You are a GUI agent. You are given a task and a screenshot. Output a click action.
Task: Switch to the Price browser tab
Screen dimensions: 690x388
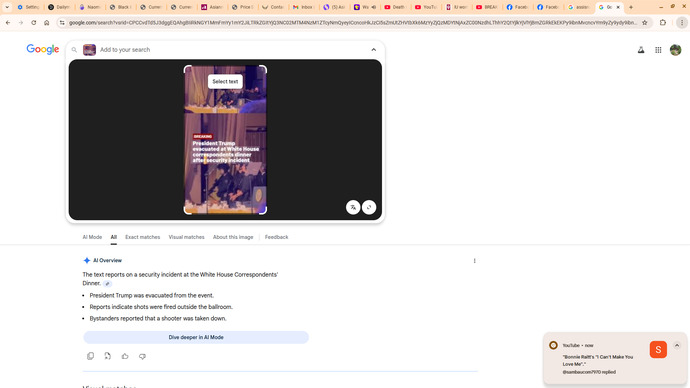click(x=242, y=7)
